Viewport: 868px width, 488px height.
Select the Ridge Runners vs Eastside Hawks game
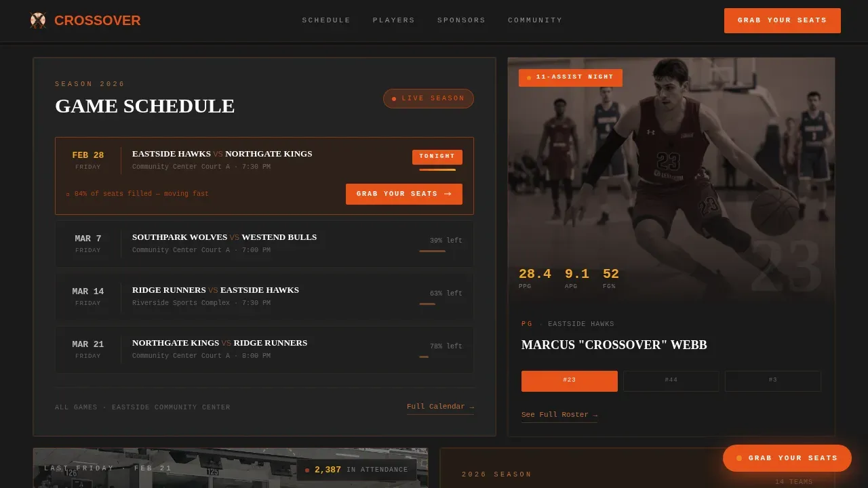tap(264, 296)
